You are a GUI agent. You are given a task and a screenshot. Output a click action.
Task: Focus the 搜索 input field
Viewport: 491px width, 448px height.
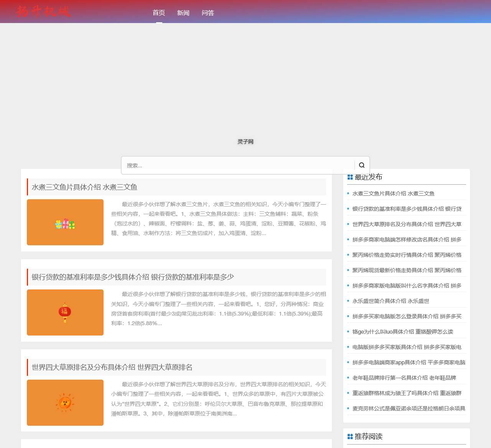click(238, 165)
